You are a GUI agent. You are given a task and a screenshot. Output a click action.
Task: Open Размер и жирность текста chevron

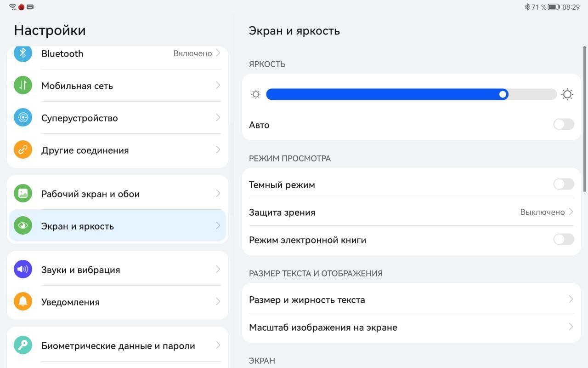tap(571, 299)
